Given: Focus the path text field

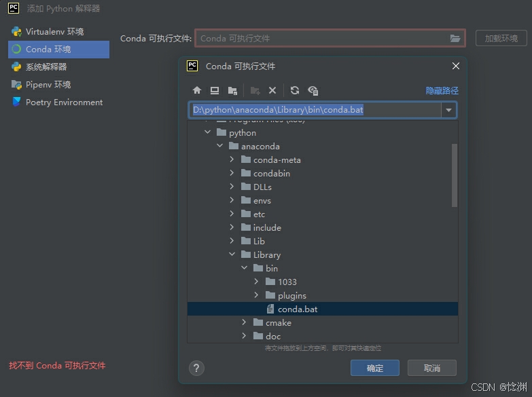Looking at the screenshot, I should [315, 110].
